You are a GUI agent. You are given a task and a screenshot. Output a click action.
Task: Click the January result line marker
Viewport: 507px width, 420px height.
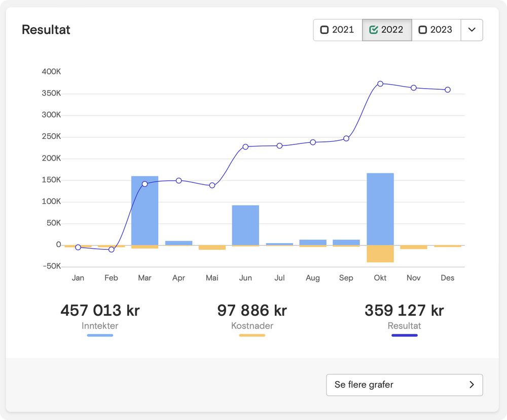pos(78,247)
